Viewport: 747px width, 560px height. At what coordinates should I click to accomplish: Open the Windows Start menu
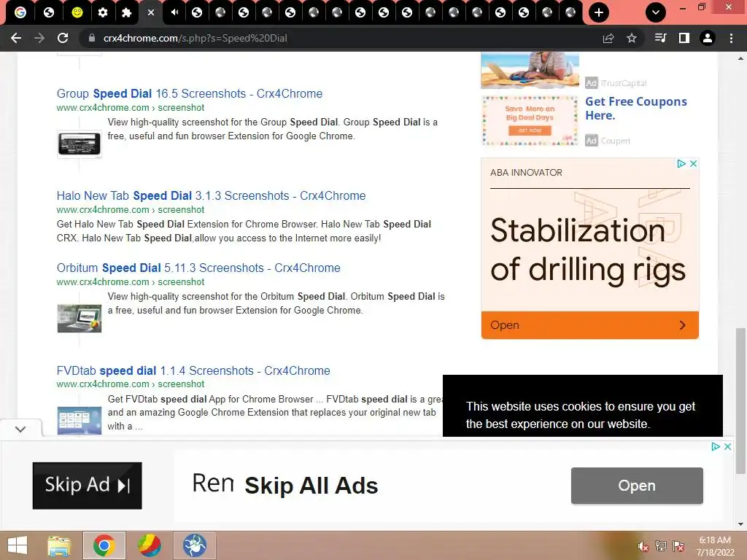(18, 545)
